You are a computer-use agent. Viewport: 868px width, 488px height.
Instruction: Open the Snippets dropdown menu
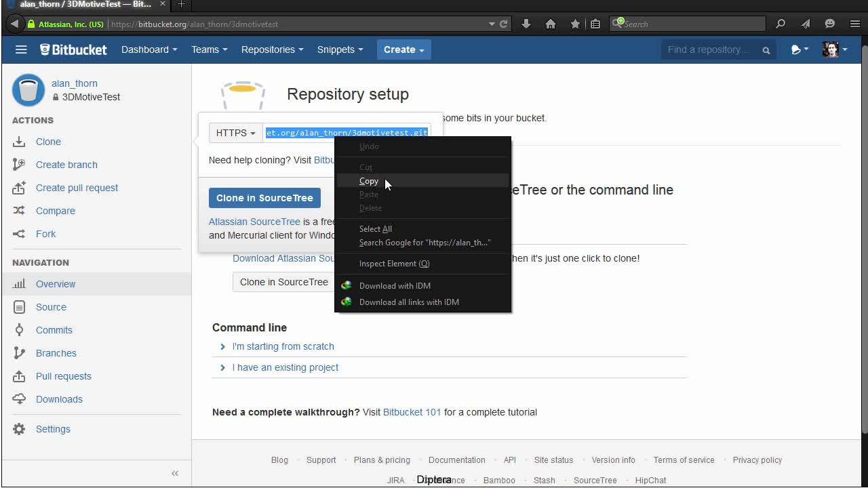[x=340, y=49]
